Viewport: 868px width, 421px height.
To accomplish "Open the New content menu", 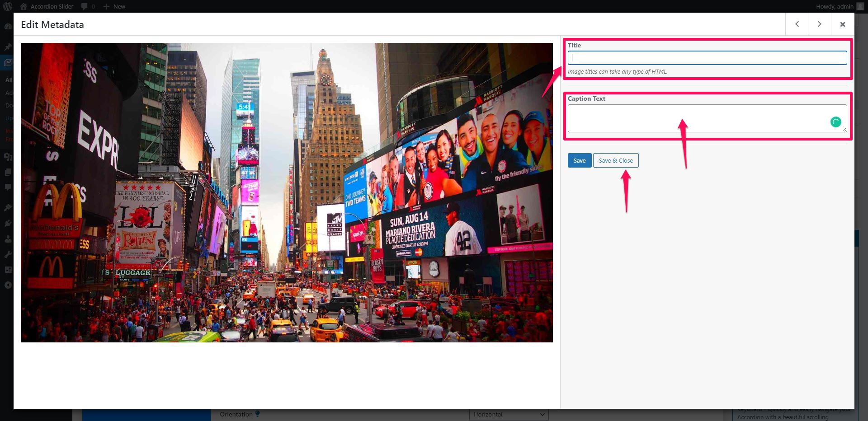I will tap(114, 6).
